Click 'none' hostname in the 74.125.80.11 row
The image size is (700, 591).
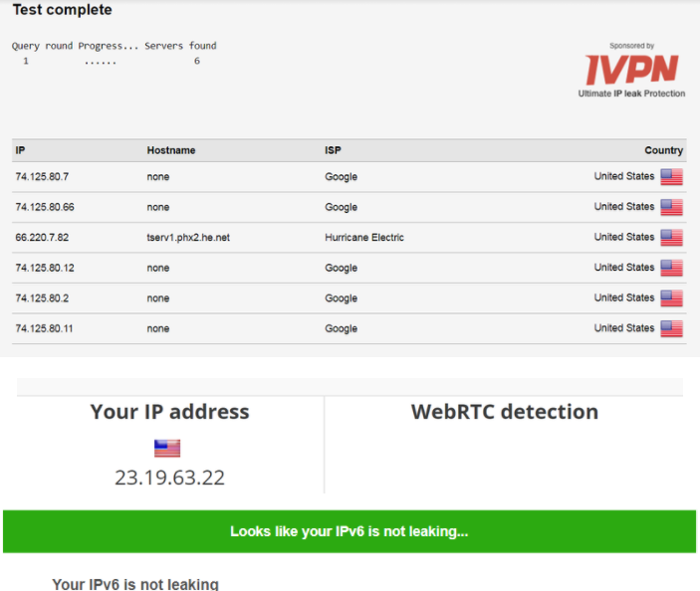[158, 328]
